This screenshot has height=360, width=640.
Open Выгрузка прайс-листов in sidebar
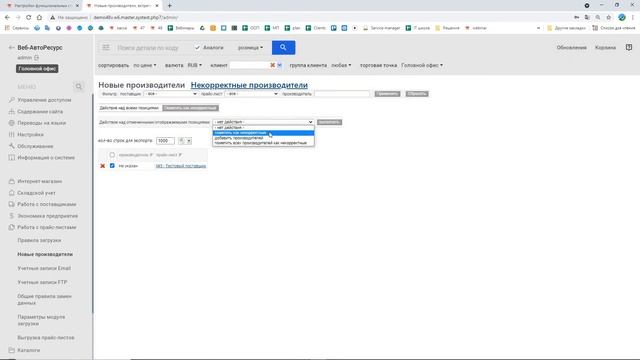click(46, 338)
